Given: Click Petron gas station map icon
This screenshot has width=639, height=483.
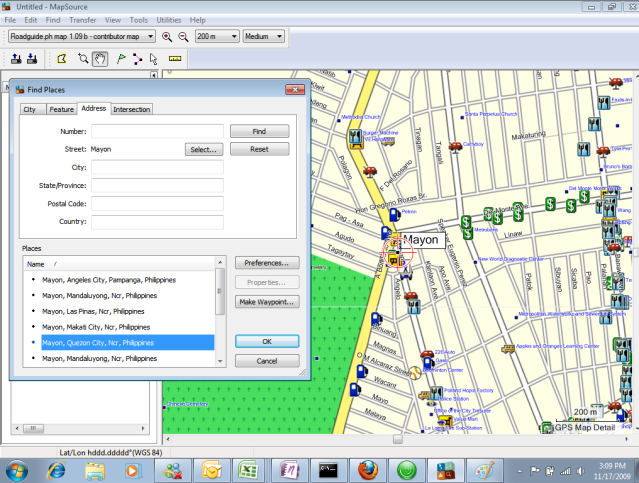Looking at the screenshot, I should click(394, 214).
